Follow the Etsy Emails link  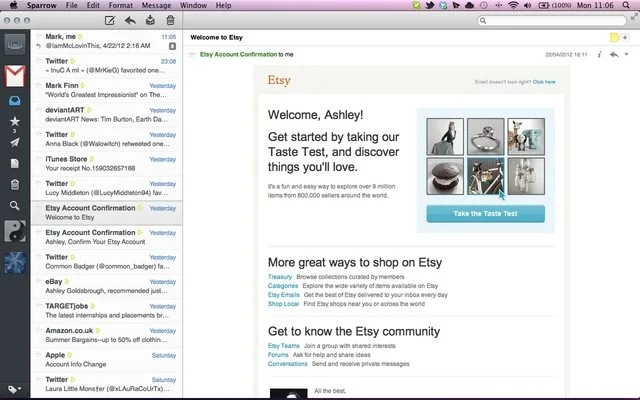[x=284, y=295]
